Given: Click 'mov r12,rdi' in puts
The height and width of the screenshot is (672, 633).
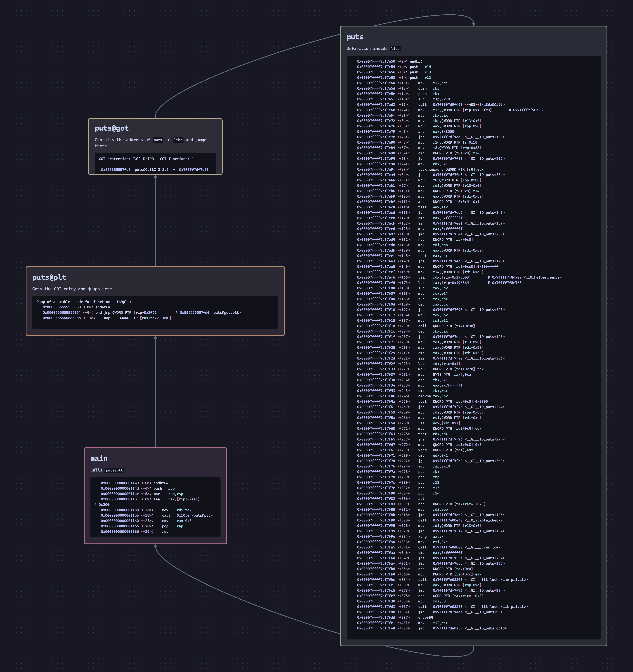Looking at the screenshot, I should (x=433, y=83).
